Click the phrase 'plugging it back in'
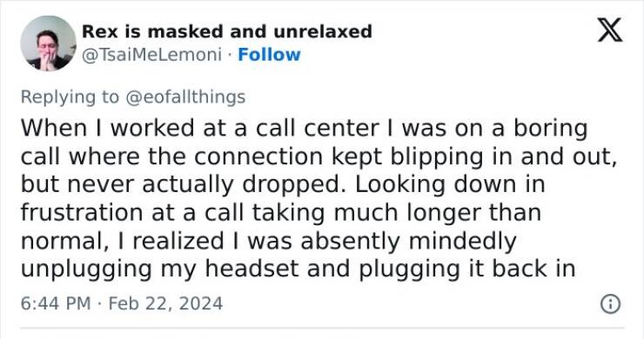Image resolution: width=644 pixels, height=339 pixels. pyautogui.click(x=467, y=269)
